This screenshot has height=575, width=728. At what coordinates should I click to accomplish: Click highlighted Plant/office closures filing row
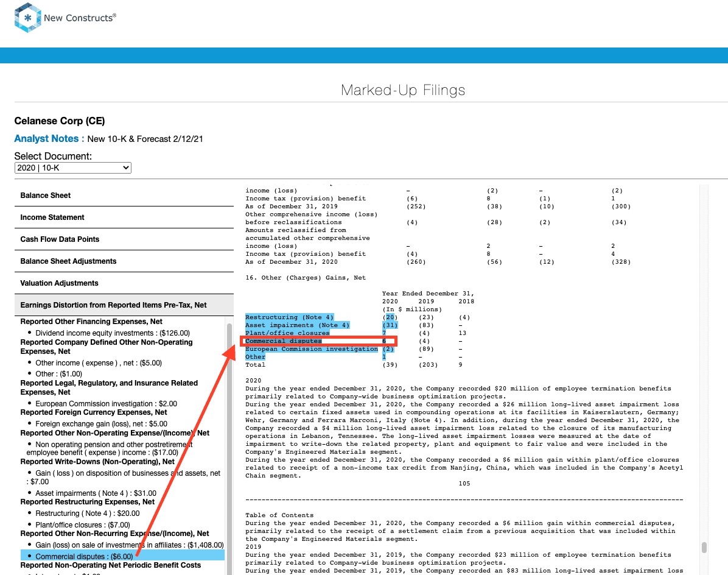pos(287,333)
